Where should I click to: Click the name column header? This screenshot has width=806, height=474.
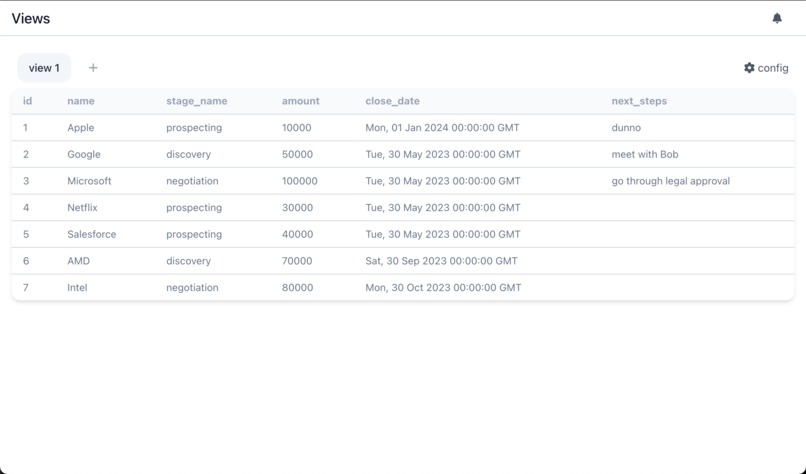[81, 101]
